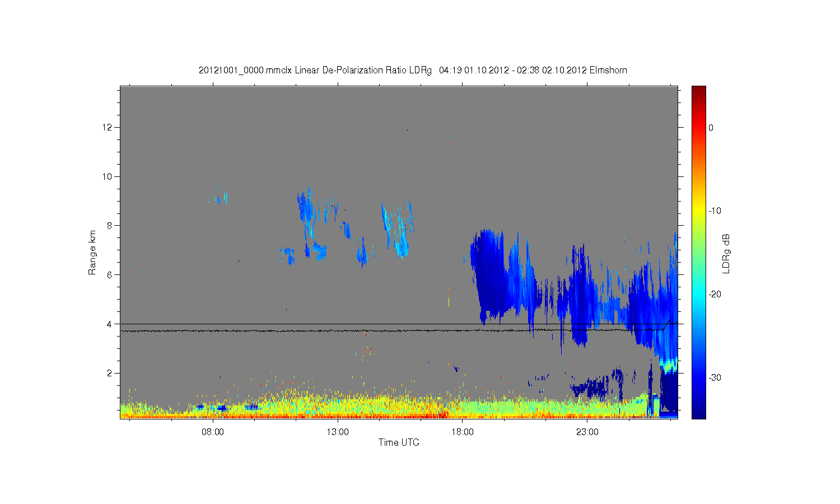Image resolution: width=840 pixels, height=504 pixels.
Task: Click the 'Time UTC' x-axis label
Action: (x=399, y=442)
